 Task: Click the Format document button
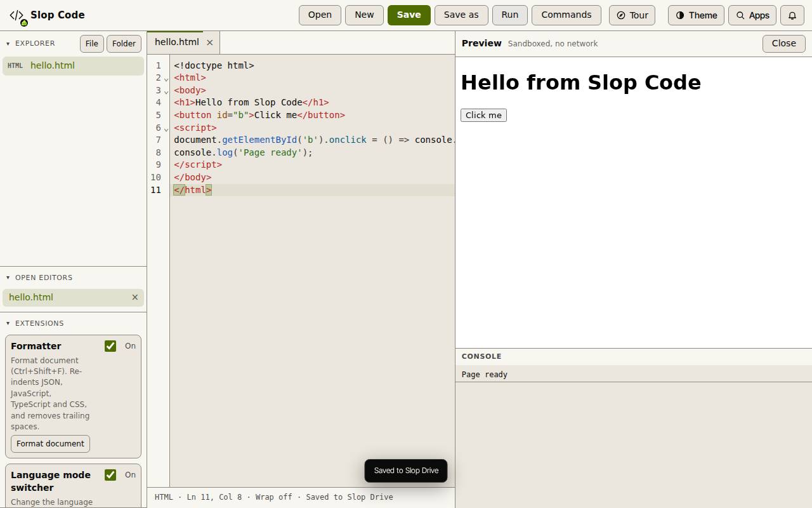(x=50, y=444)
